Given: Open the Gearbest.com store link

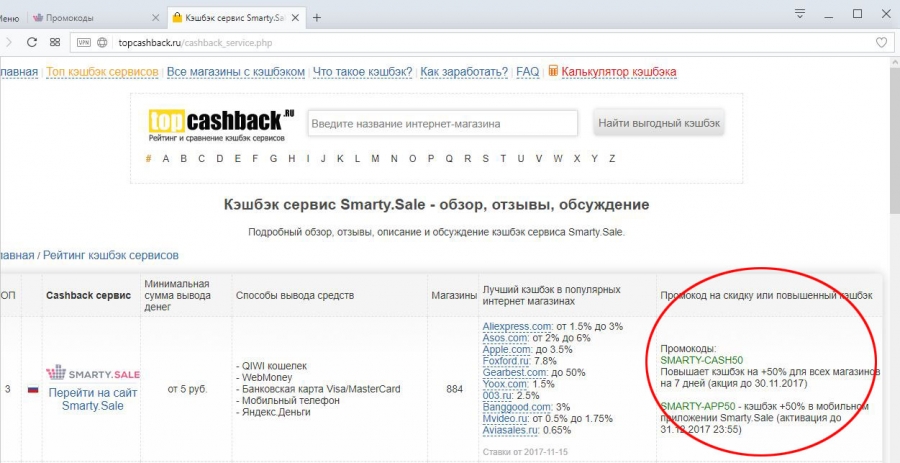Looking at the screenshot, I should (514, 372).
